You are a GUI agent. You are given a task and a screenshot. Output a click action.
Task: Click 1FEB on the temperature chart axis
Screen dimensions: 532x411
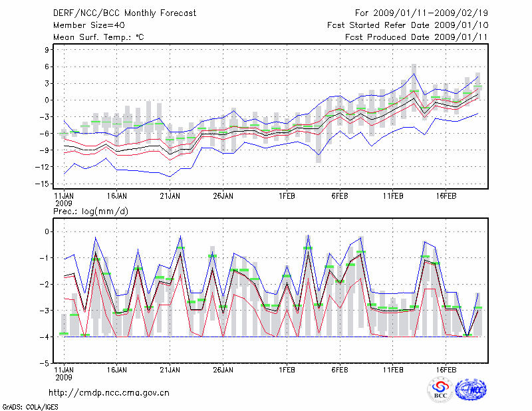287,196
